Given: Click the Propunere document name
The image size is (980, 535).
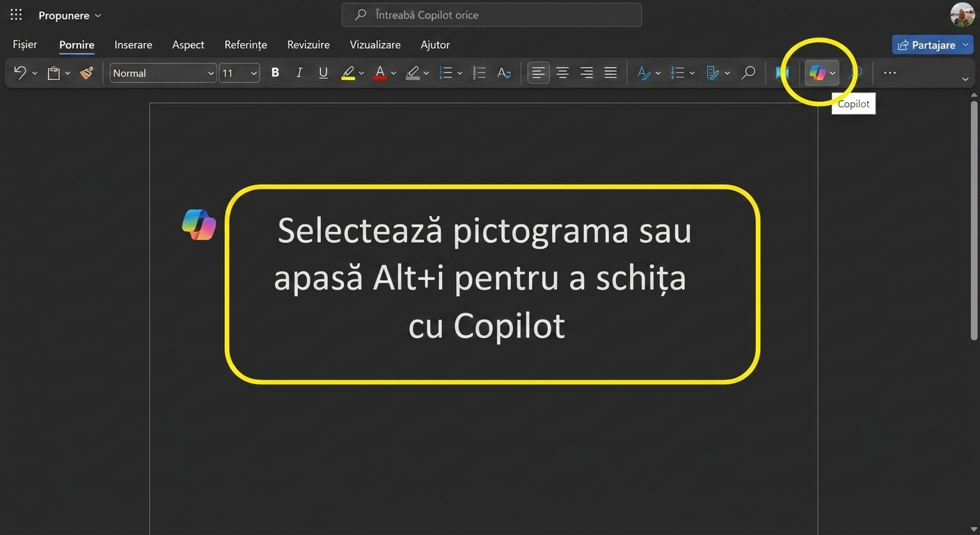Looking at the screenshot, I should [x=64, y=15].
